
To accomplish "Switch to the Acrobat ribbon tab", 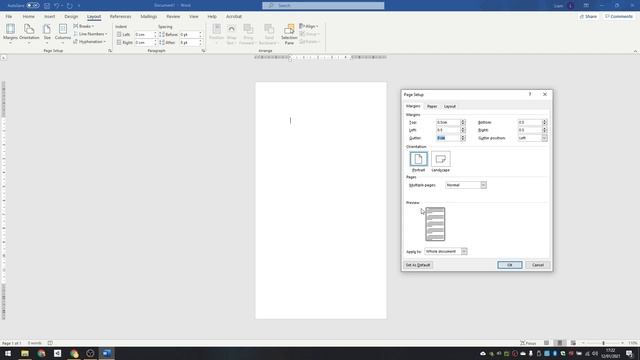I will [234, 16].
